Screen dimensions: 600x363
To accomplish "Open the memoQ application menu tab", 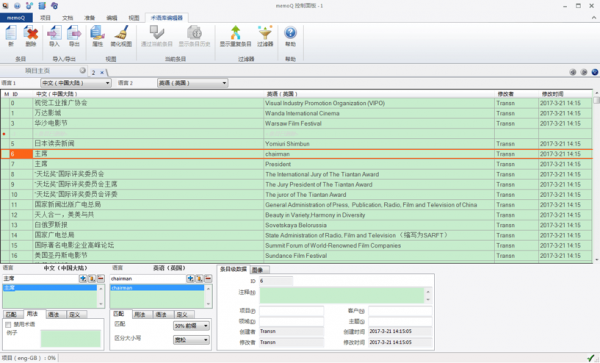I will [16, 18].
